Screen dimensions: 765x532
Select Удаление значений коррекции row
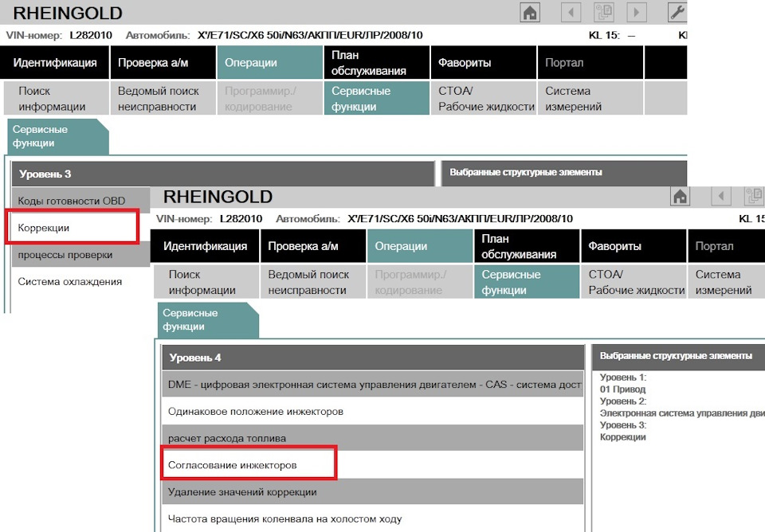click(x=373, y=491)
